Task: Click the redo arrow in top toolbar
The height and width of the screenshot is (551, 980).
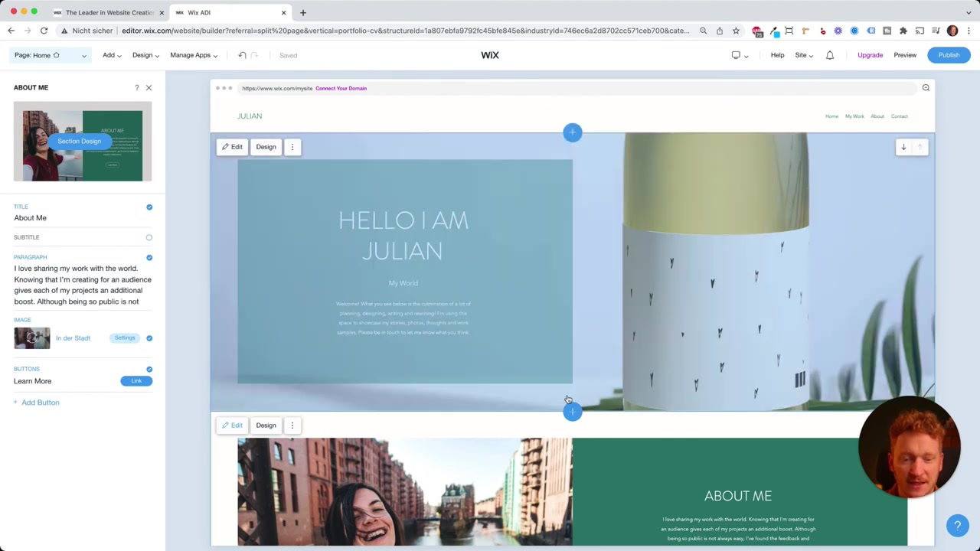Action: tap(254, 55)
